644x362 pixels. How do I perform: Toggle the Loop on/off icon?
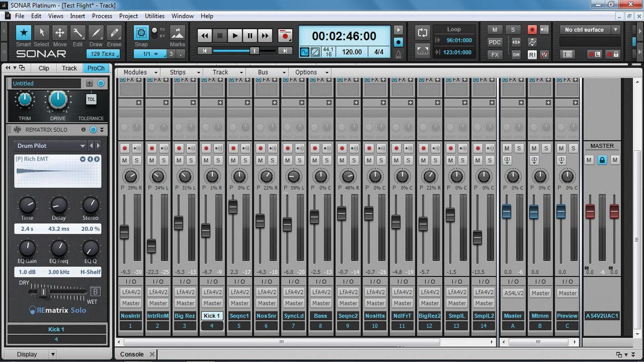[x=422, y=33]
